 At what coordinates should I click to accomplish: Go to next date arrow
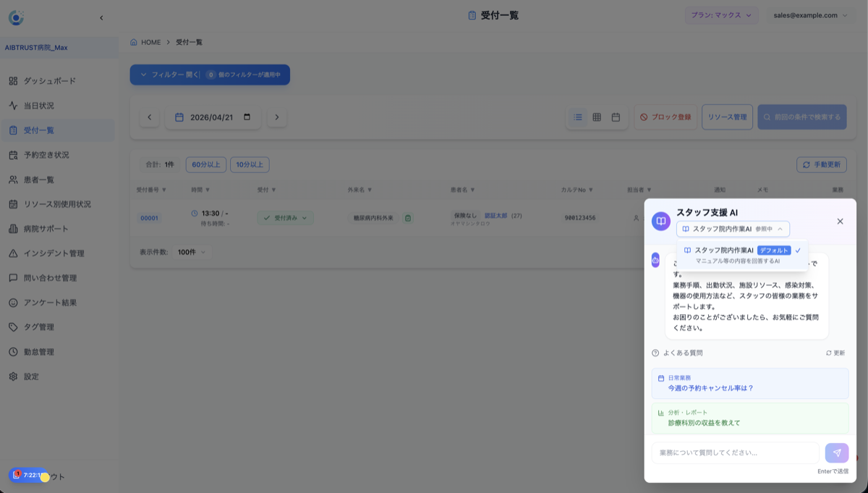(x=277, y=117)
